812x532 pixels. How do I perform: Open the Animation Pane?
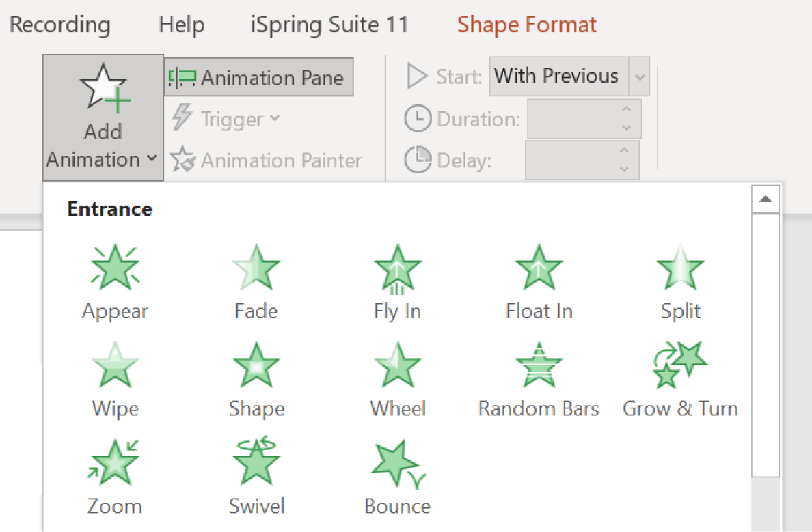click(x=258, y=77)
